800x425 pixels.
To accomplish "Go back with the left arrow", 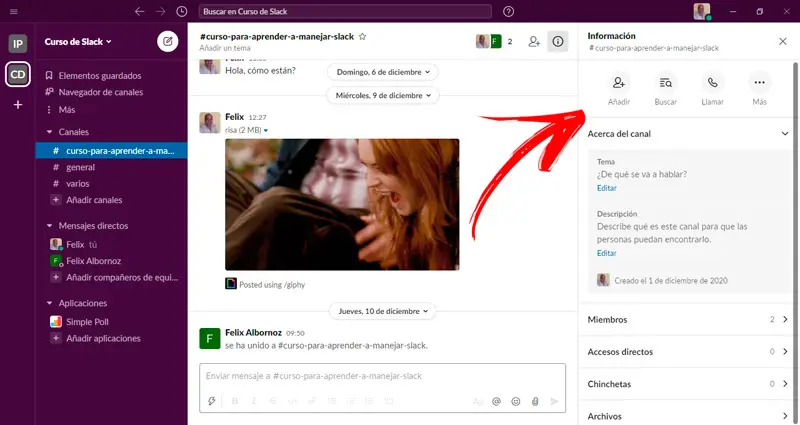I will tap(139, 11).
